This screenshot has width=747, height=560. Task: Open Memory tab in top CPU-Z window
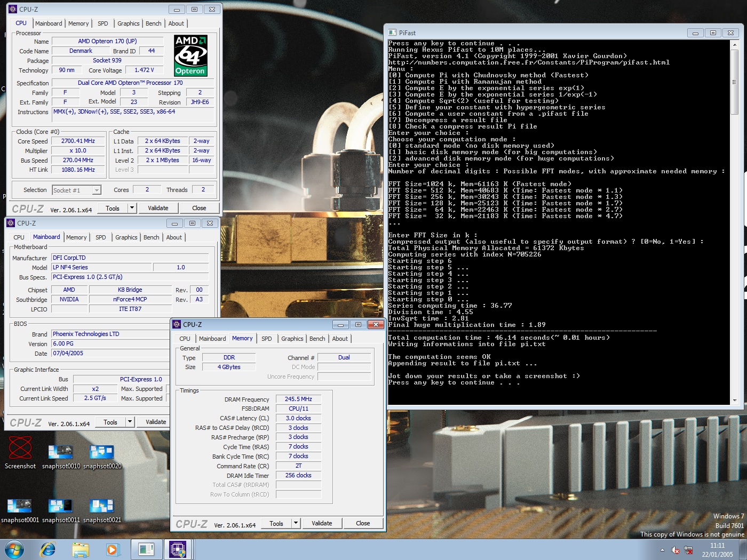(78, 23)
